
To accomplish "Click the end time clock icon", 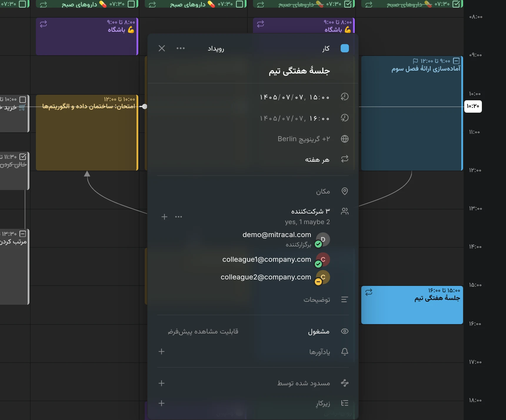I will (344, 118).
